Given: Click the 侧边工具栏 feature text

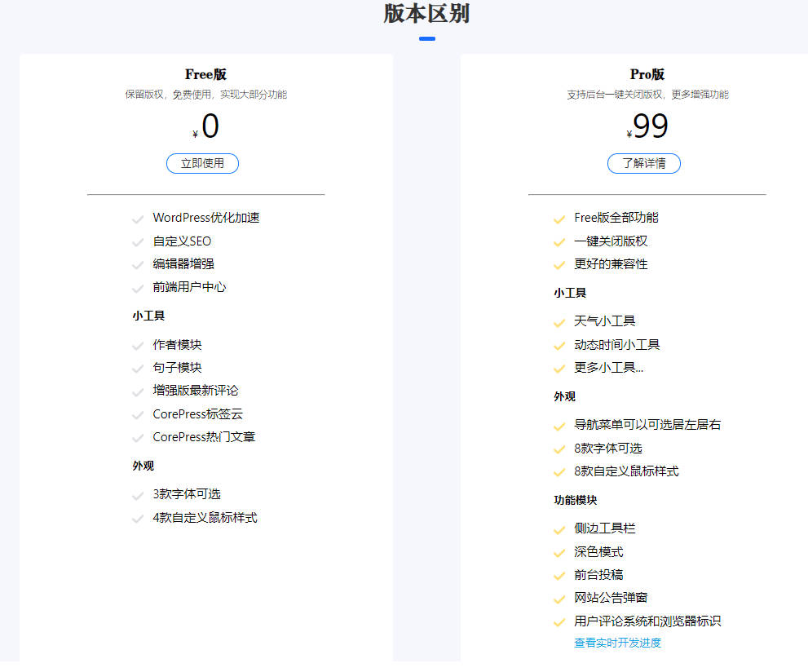Looking at the screenshot, I should pyautogui.click(x=604, y=528).
